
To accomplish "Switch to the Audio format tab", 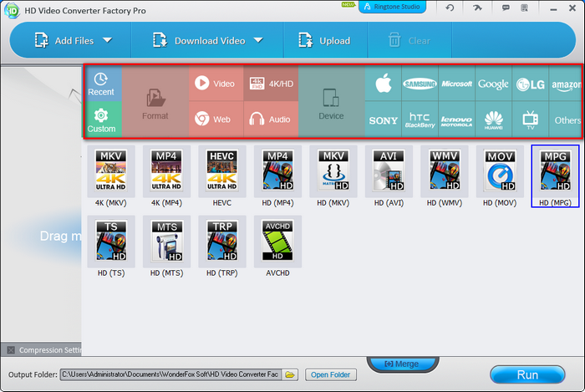I will tap(271, 120).
